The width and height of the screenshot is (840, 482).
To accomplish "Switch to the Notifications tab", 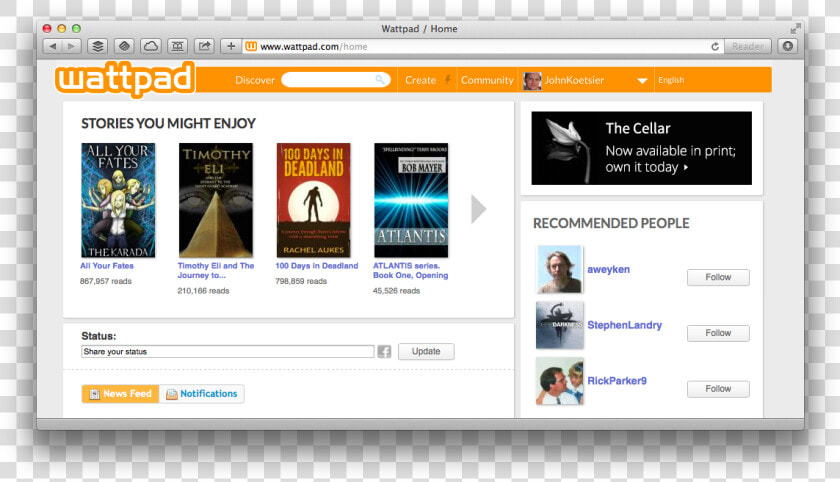I will [202, 394].
